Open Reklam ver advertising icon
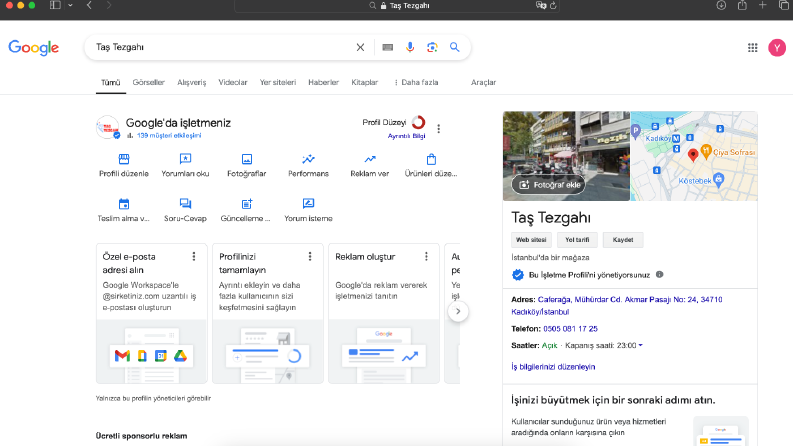The image size is (793, 446). (x=370, y=159)
